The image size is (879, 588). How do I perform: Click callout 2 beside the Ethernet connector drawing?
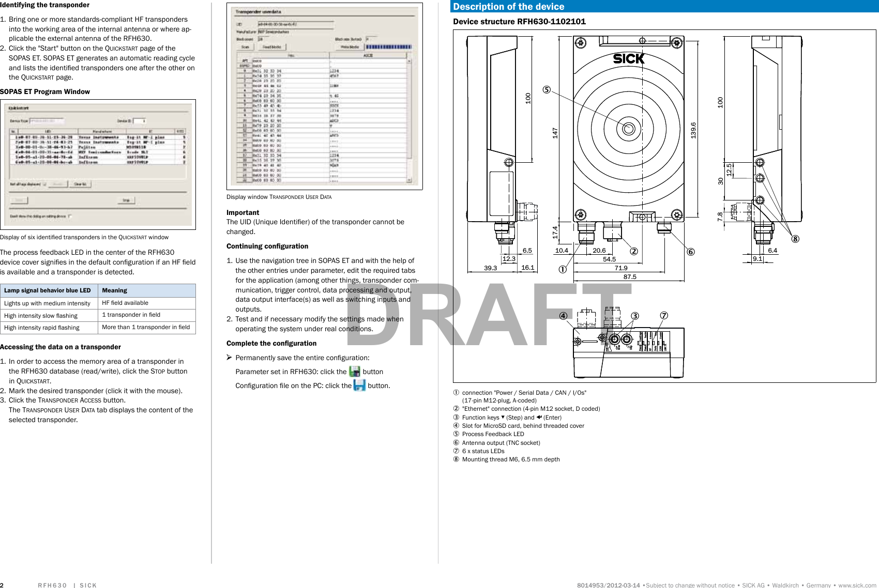pos(634,251)
